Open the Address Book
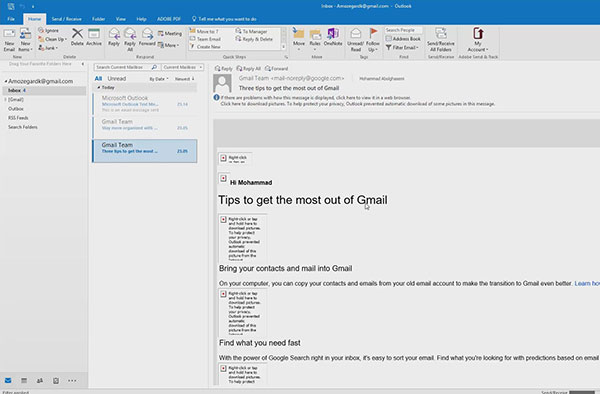This screenshot has width=600, height=394. click(x=403, y=39)
